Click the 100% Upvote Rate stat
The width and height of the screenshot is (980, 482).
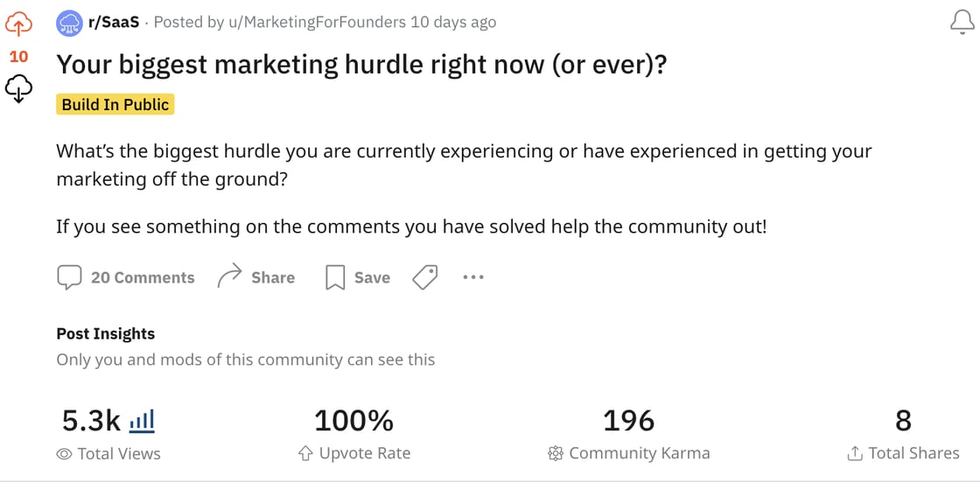353,422
